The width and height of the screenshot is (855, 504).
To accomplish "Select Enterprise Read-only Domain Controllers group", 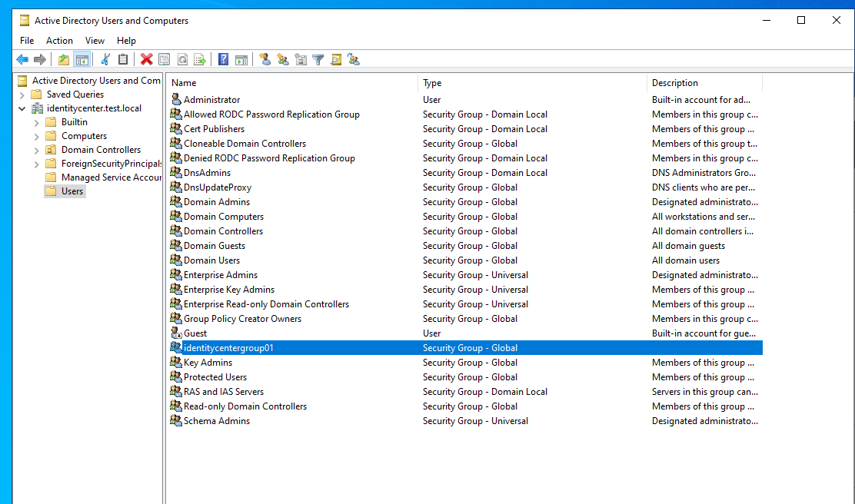I will pyautogui.click(x=266, y=304).
